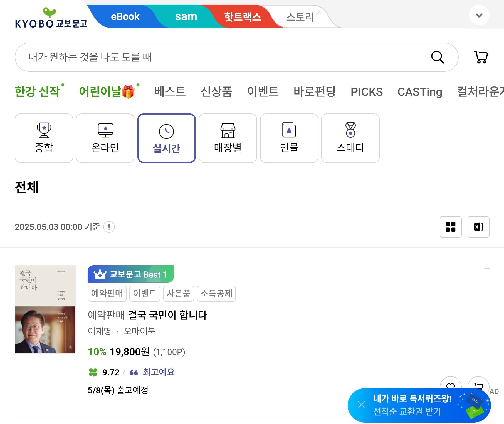The image size is (504, 424).
Task: Click the 교보문고 Best 1 badge
Action: click(131, 274)
